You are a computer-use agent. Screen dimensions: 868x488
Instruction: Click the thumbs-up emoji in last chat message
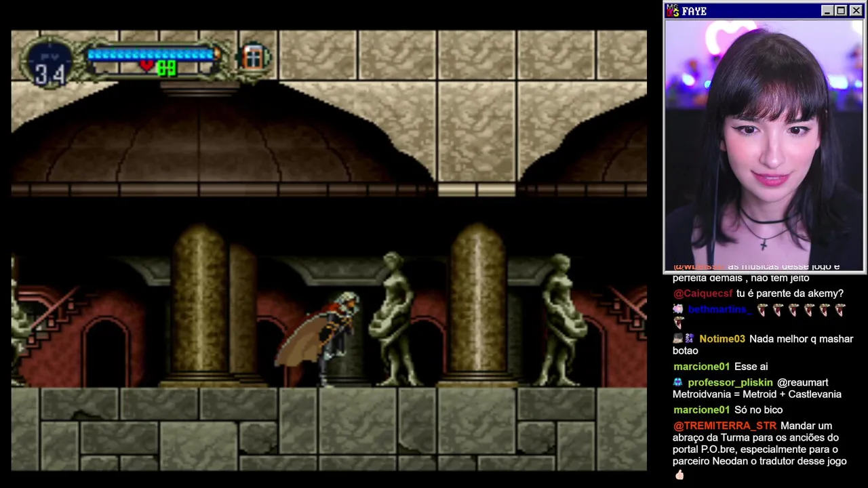pyautogui.click(x=679, y=474)
